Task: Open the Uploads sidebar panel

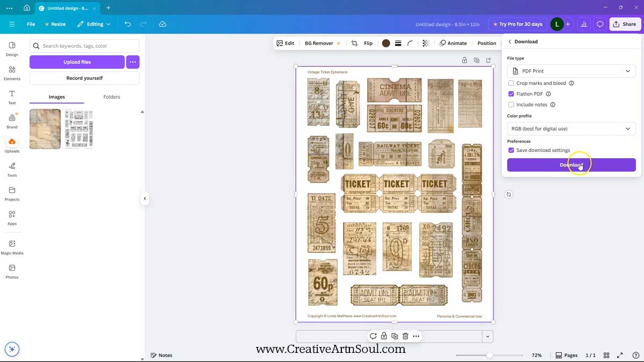Action: pos(12,145)
